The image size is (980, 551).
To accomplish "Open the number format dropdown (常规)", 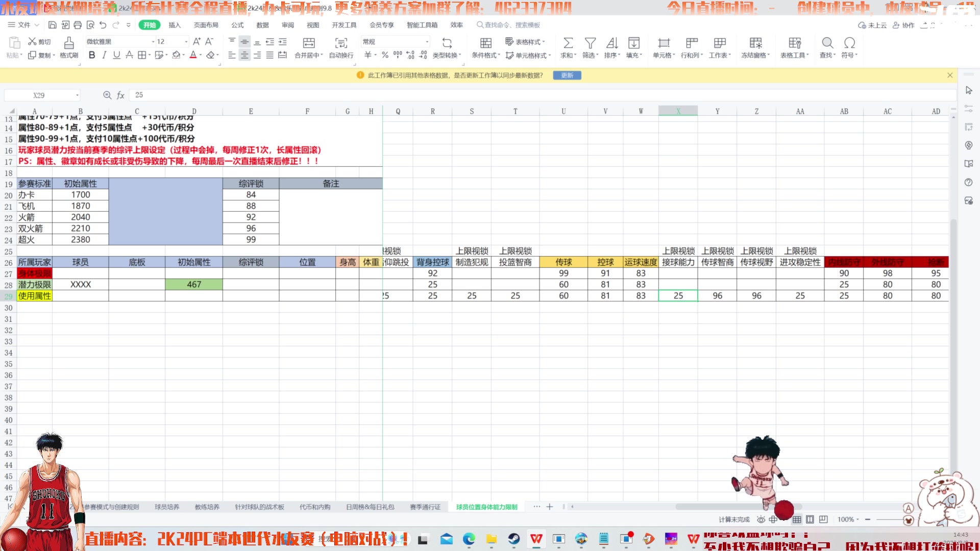I will tap(427, 42).
